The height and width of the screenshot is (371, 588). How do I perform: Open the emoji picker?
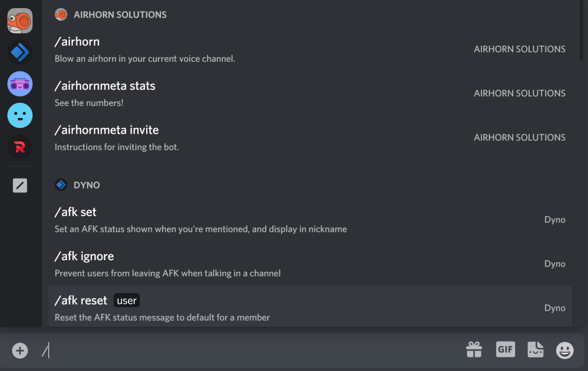pyautogui.click(x=564, y=350)
